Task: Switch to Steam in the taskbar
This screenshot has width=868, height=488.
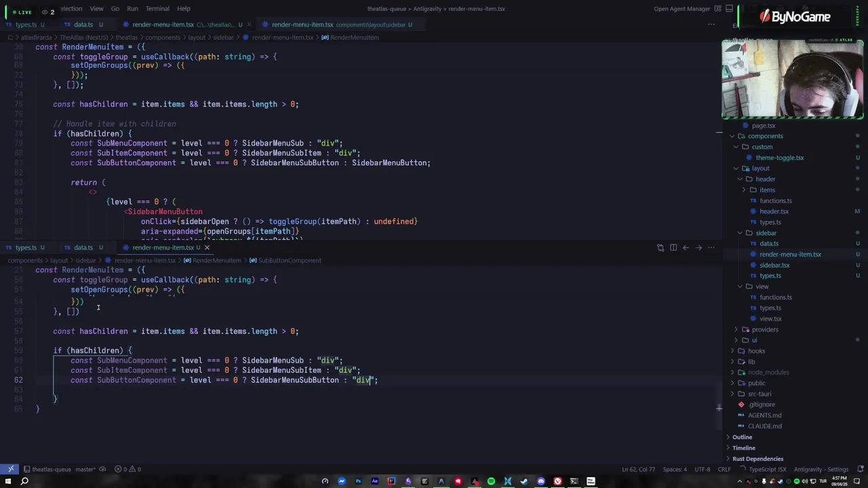Action: (524, 481)
